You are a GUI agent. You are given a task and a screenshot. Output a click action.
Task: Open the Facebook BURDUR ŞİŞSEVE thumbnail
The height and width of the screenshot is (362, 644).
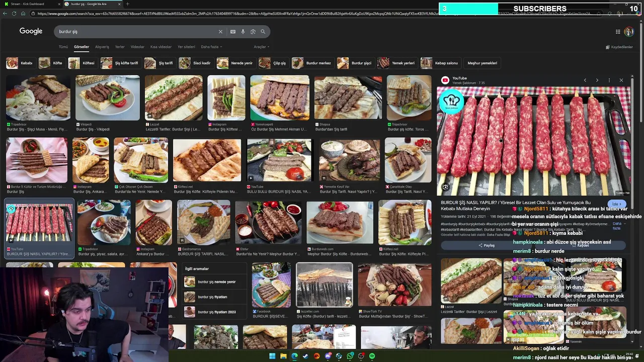pyautogui.click(x=271, y=285)
